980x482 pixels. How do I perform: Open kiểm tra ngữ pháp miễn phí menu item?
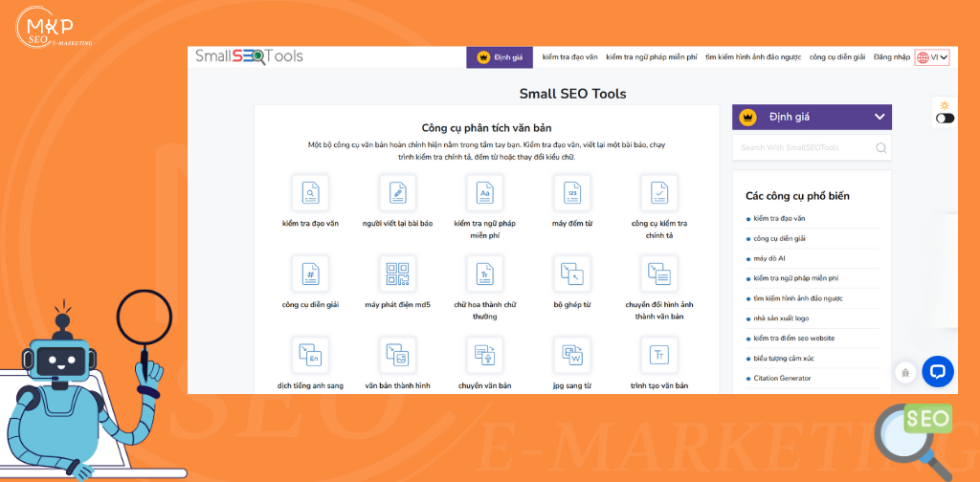click(651, 57)
